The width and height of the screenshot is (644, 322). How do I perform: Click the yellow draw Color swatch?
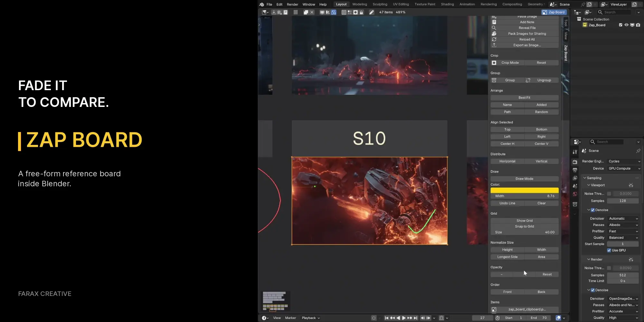tap(525, 190)
